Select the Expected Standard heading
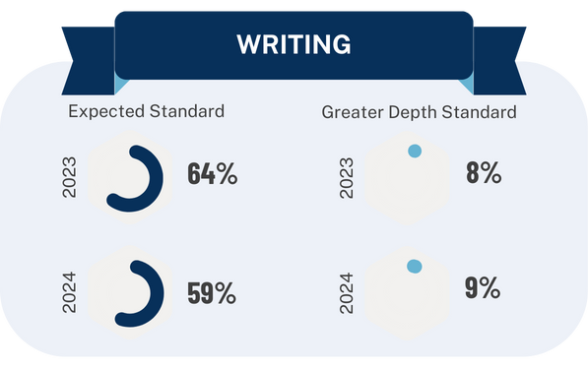Image resolution: width=588 pixels, height=368 pixels. pyautogui.click(x=146, y=111)
